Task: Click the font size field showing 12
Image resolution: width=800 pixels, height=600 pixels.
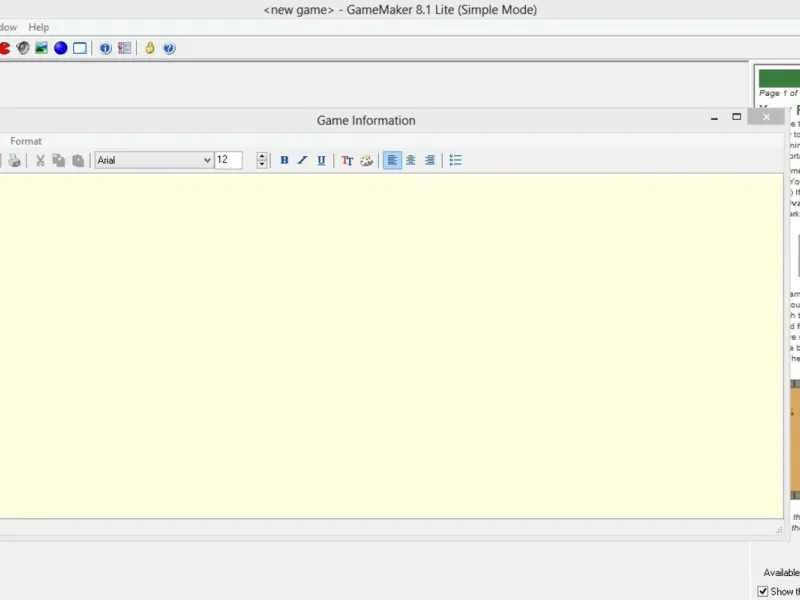Action: coord(228,160)
